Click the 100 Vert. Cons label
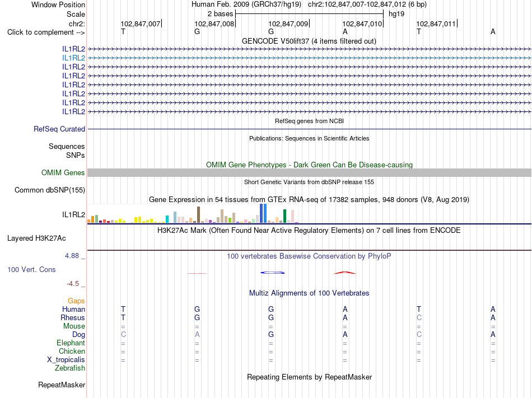The width and height of the screenshot is (532, 398). pyautogui.click(x=31, y=269)
